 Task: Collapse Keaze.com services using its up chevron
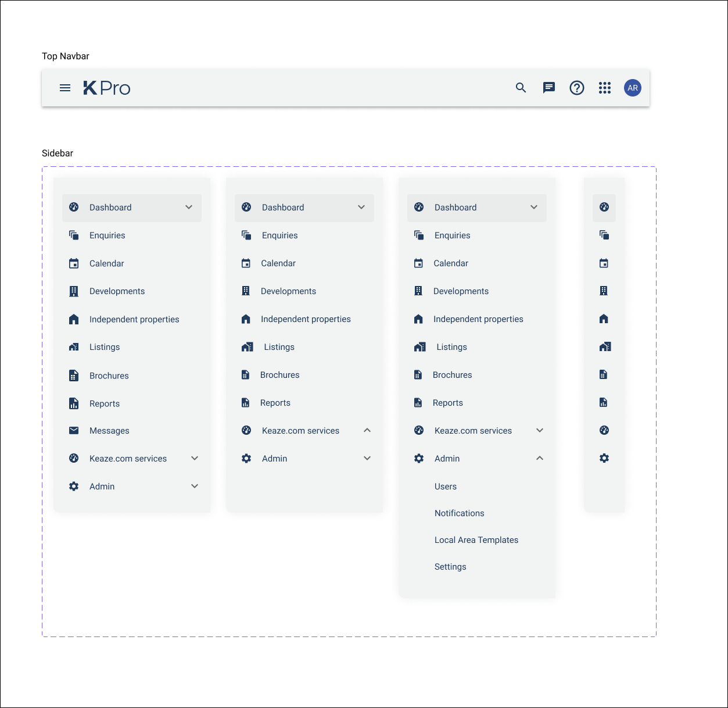point(367,431)
